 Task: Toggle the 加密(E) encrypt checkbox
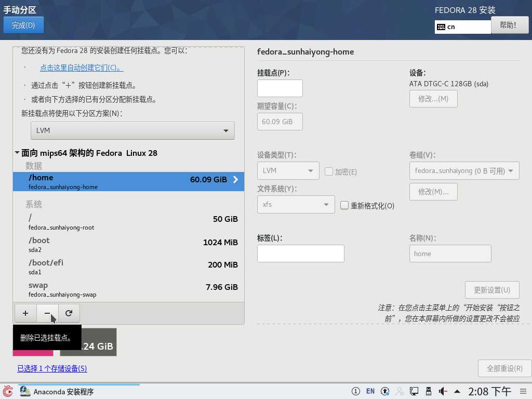coord(328,171)
